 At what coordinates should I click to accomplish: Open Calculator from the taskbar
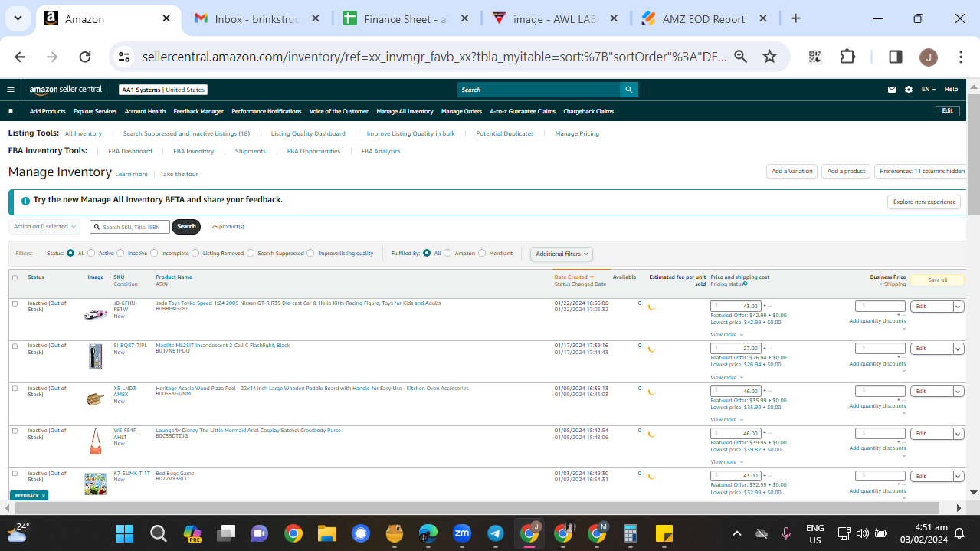click(631, 533)
